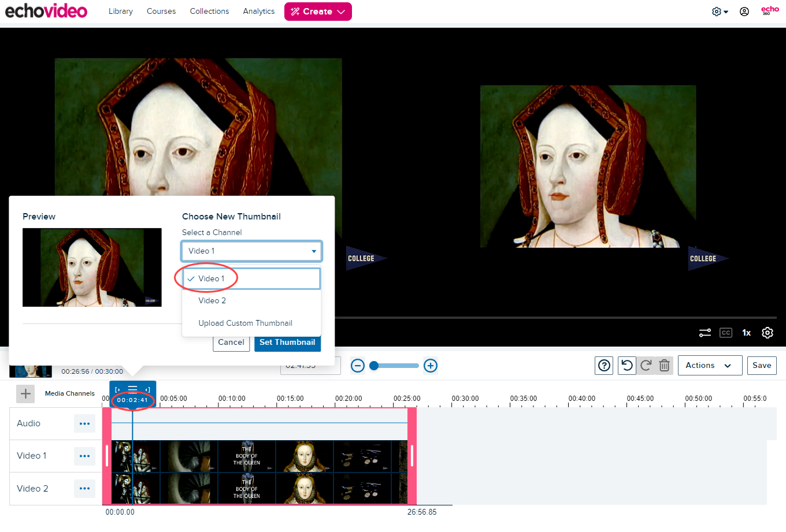Select the checked Video 1 channel option
The image size is (786, 532).
click(212, 278)
